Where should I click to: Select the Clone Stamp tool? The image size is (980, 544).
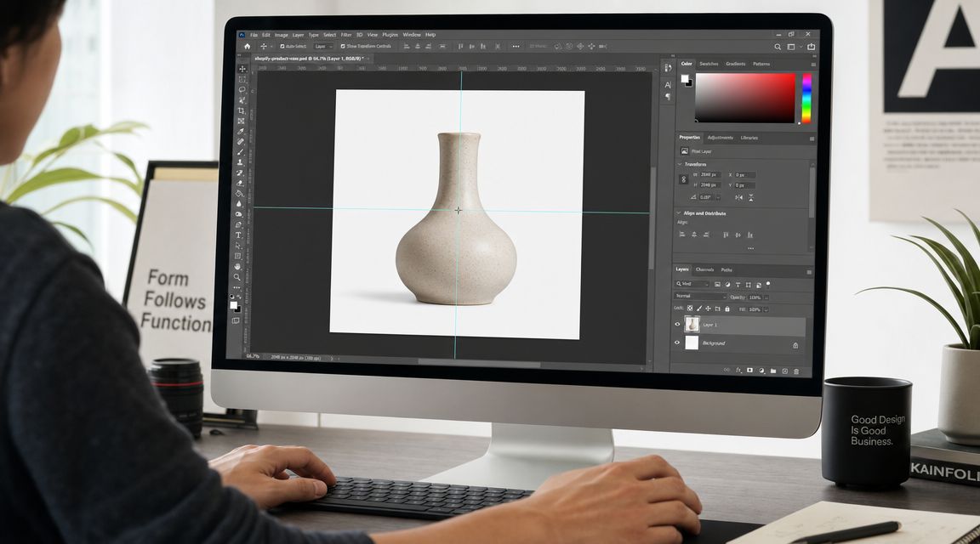(240, 162)
